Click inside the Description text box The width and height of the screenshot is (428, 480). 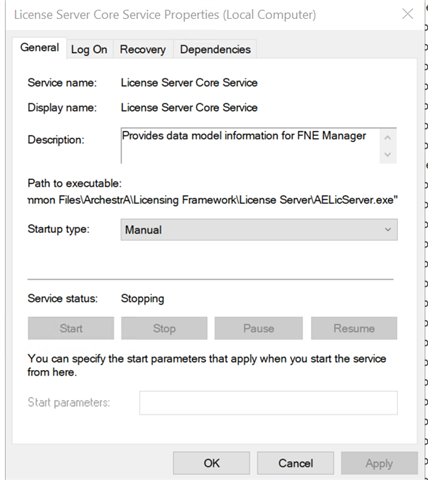(x=250, y=146)
